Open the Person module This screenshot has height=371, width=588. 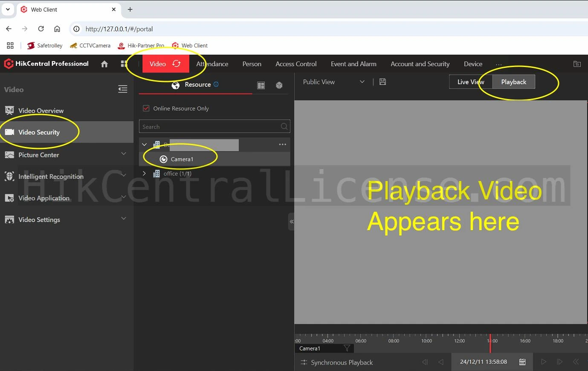pos(252,64)
